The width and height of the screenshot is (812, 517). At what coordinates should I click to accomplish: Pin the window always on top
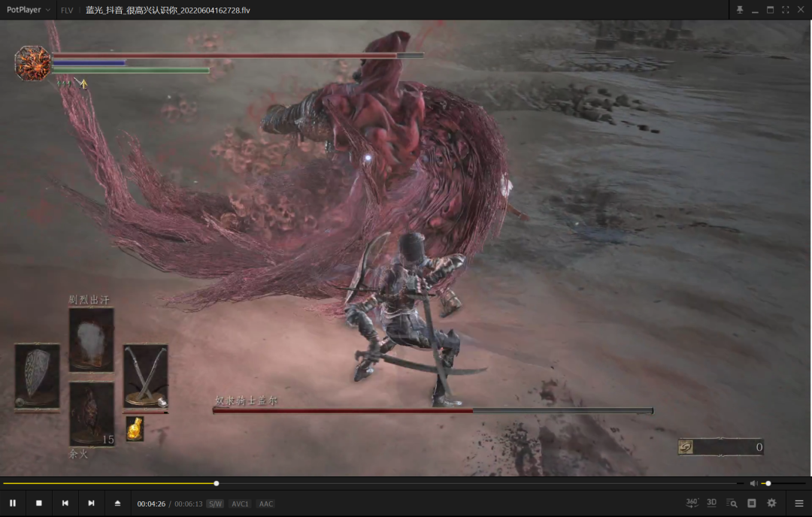coord(740,10)
